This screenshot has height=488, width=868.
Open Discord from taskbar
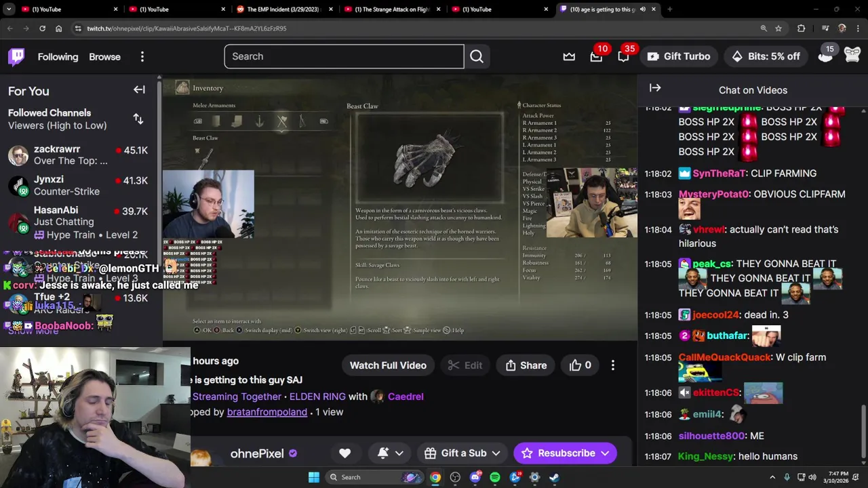tap(475, 477)
